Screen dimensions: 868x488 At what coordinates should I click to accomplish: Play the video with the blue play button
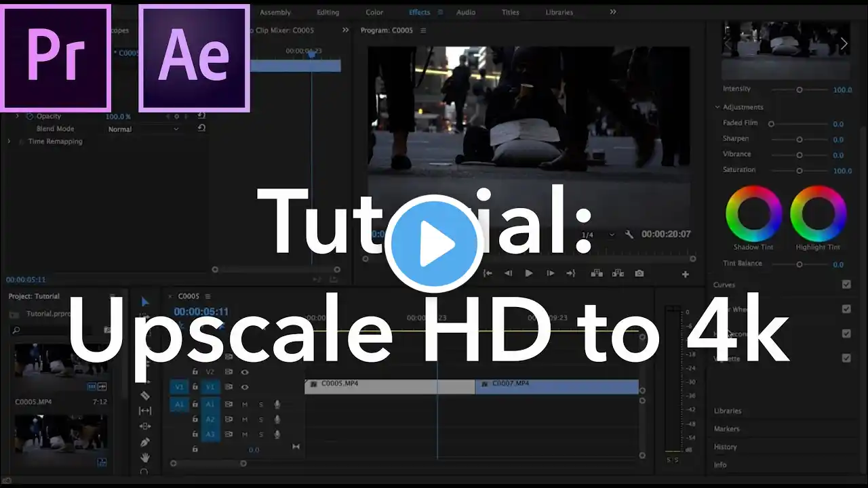click(x=434, y=245)
